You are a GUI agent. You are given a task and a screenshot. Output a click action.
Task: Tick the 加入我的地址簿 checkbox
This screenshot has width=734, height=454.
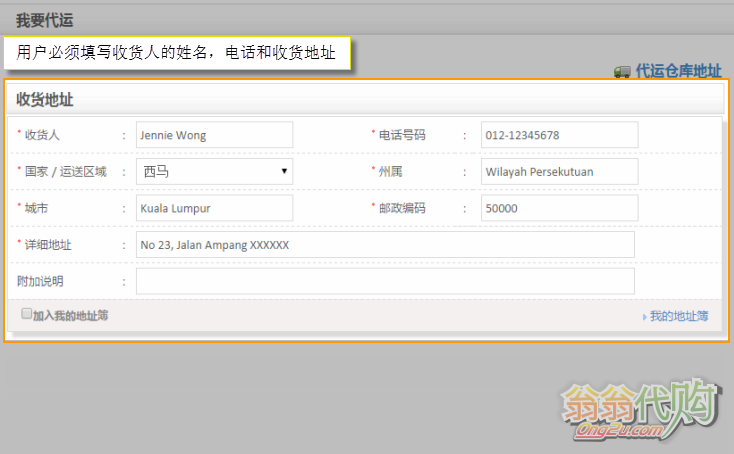coord(27,314)
